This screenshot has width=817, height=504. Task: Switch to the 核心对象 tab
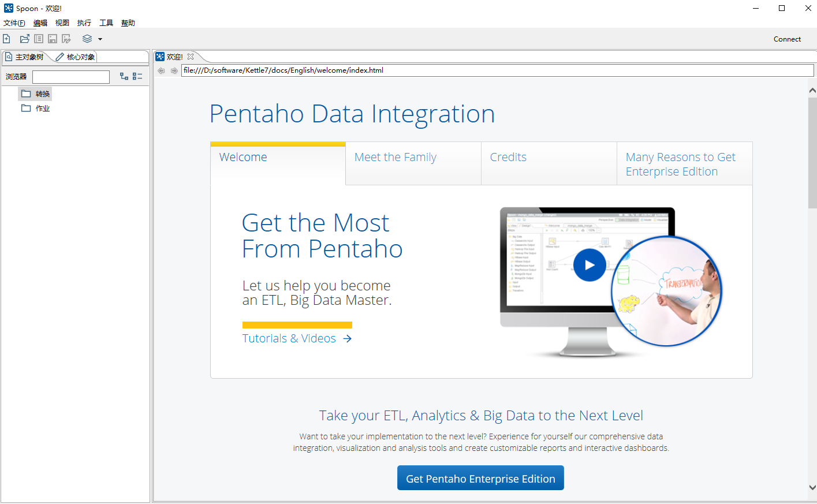click(76, 57)
